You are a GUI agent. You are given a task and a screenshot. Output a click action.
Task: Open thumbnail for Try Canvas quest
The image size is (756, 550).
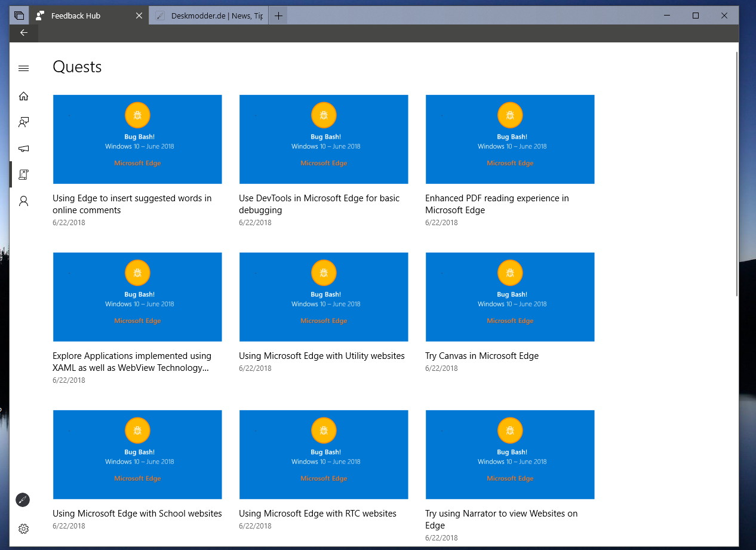point(510,297)
